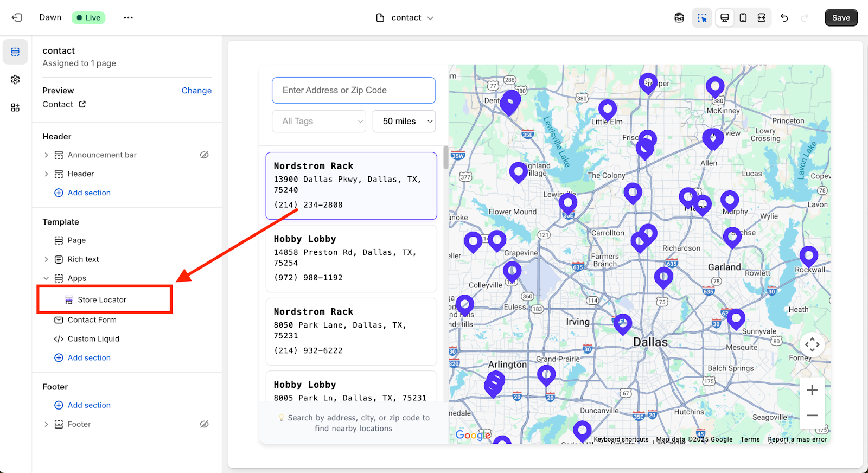
Task: Click the Change preview link
Action: click(196, 91)
